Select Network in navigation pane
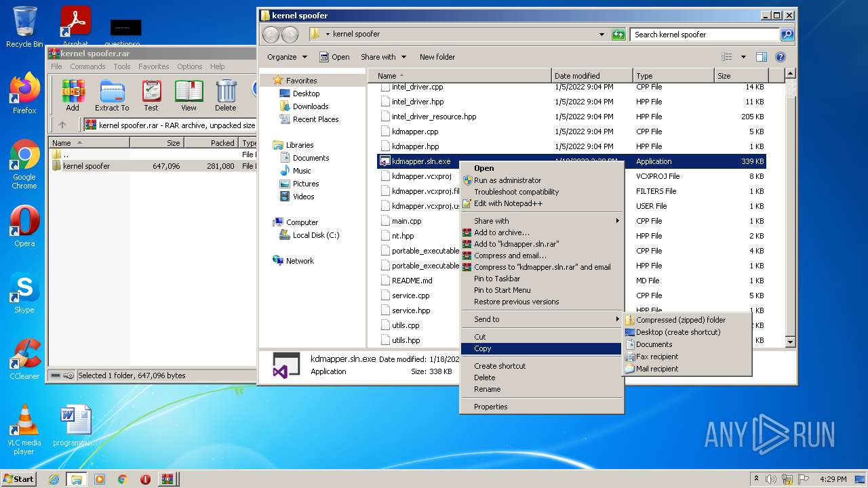The height and width of the screenshot is (488, 868). [300, 261]
